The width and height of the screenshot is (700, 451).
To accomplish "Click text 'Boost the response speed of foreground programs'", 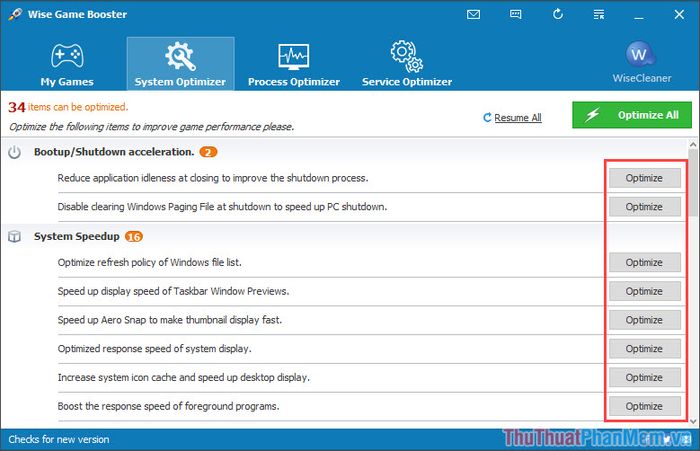I will pyautogui.click(x=168, y=406).
